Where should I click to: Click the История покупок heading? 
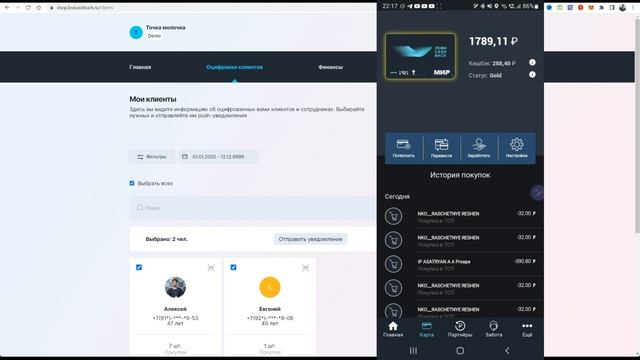(x=460, y=175)
